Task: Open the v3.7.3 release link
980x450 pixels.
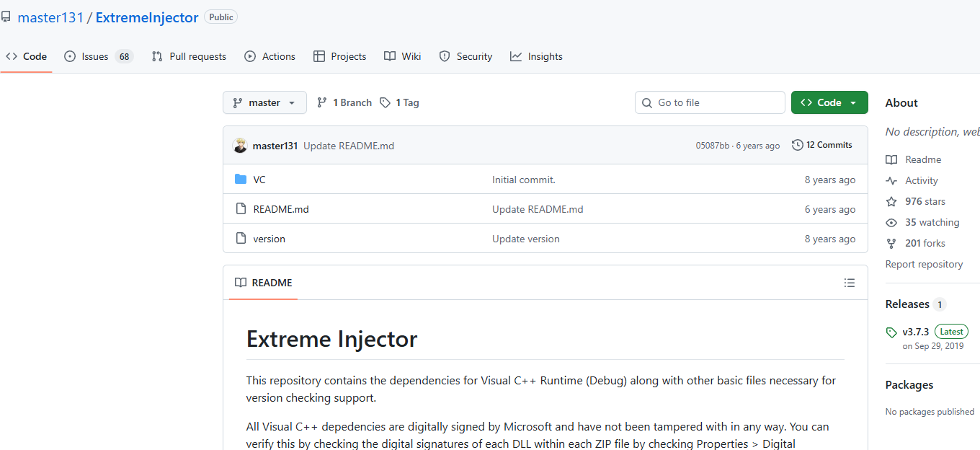Action: 915,332
